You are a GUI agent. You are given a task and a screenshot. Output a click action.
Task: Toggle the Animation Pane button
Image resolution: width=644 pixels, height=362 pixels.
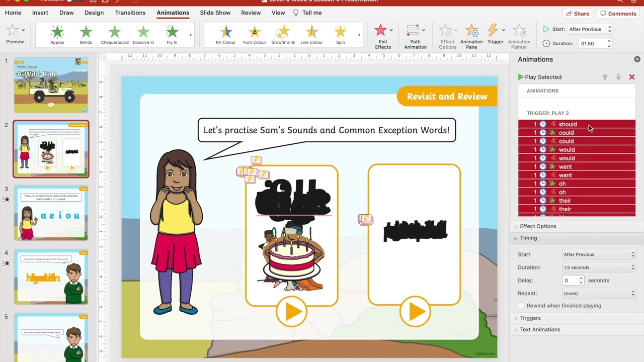[471, 37]
